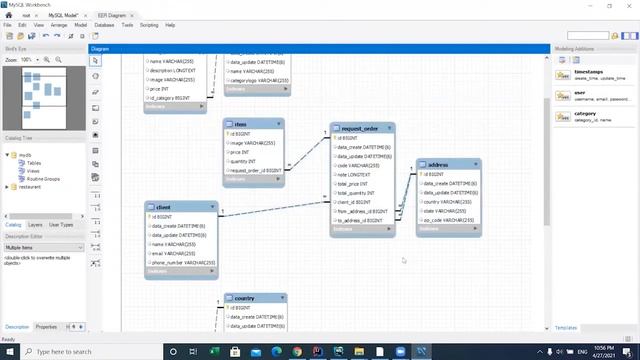The width and height of the screenshot is (640, 360).
Task: Select the relationship using existing columns tool
Action: tap(96, 263)
